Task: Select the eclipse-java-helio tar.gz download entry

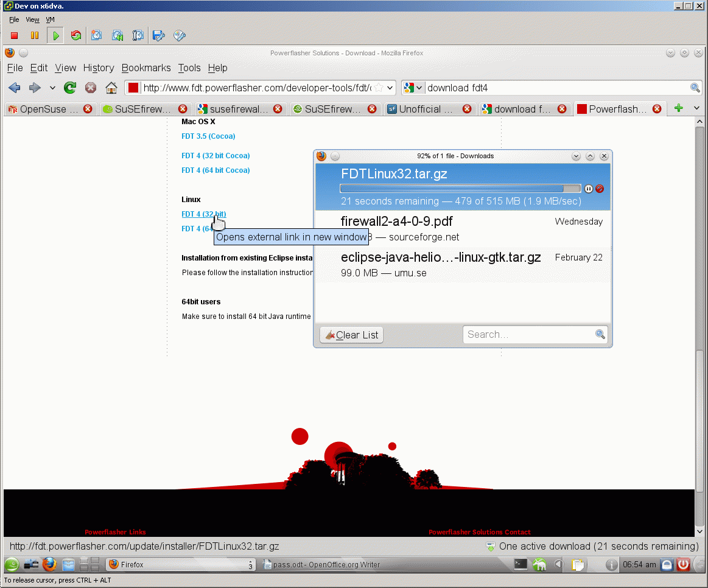Action: point(463,265)
